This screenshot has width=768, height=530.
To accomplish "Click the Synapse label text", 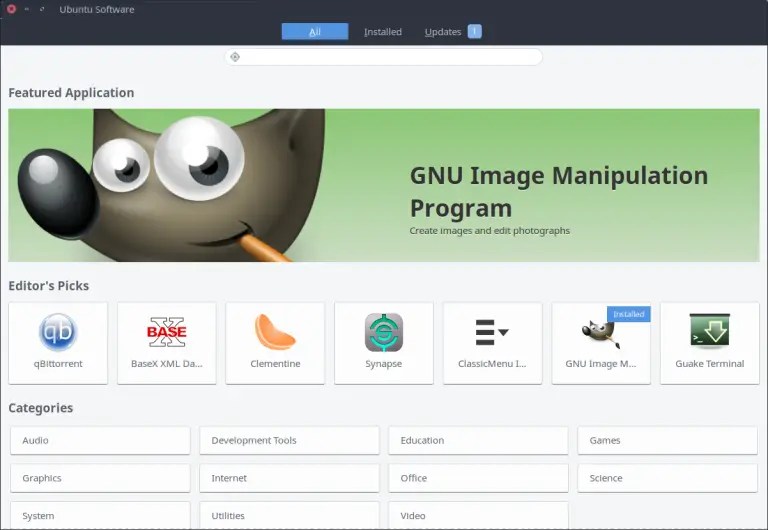I will coord(384,364).
